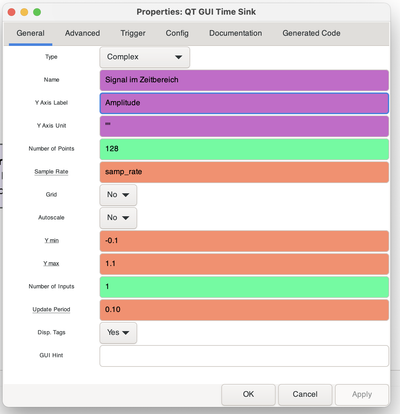Screen dimensions: 400x414
Task: Dismiss the dialog with Cancel
Action: pyautogui.click(x=305, y=394)
